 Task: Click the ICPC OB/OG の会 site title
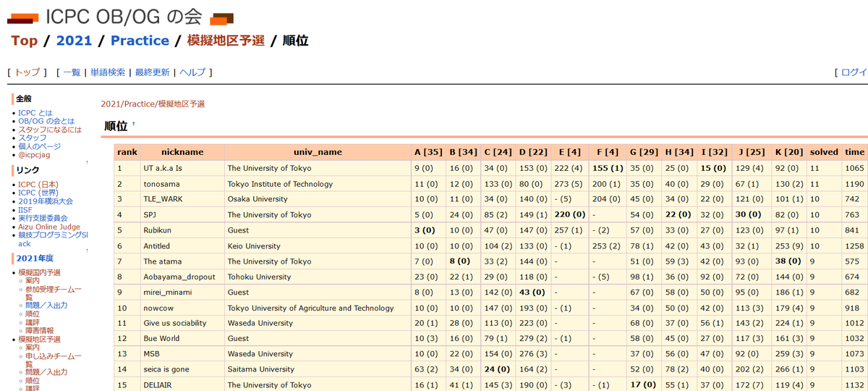124,17
